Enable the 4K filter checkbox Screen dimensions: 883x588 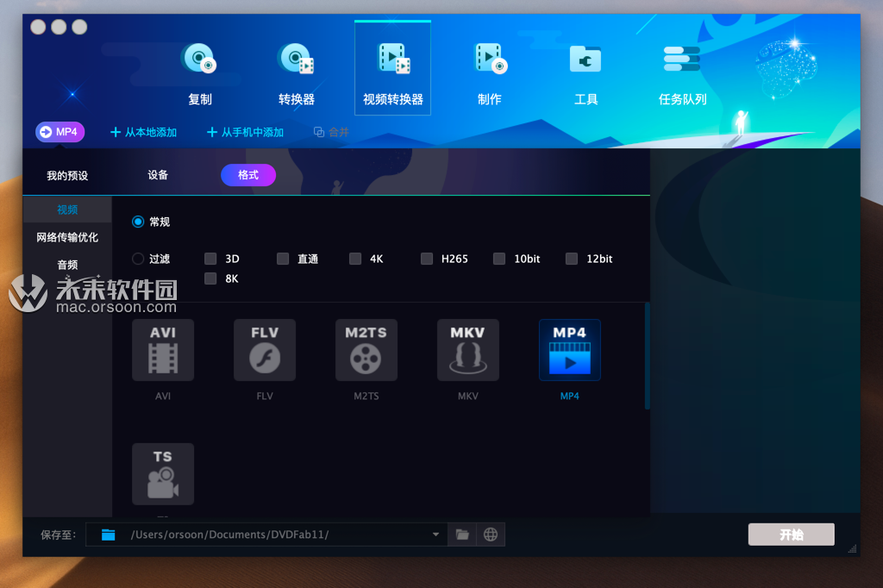(x=354, y=259)
